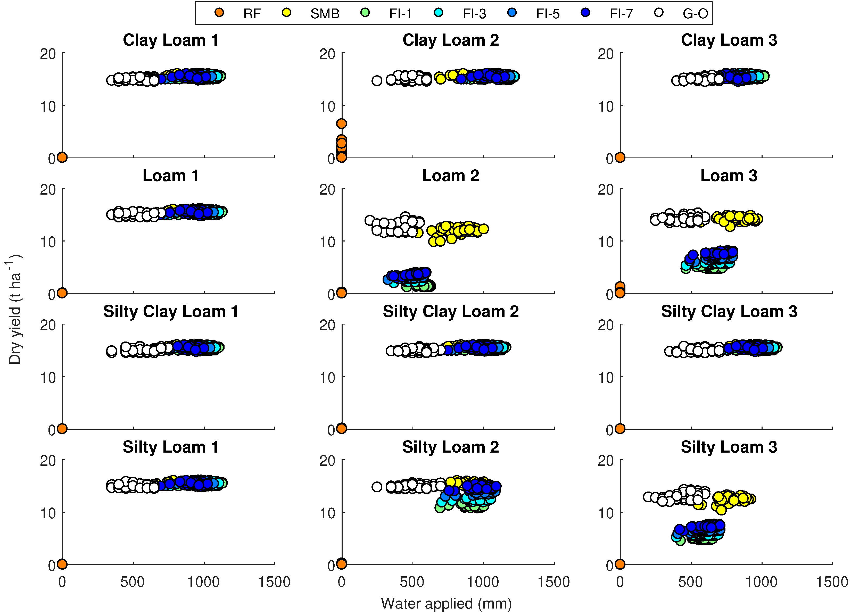
Task: Click the Clay Loam 3 subplot title
Action: (x=729, y=40)
